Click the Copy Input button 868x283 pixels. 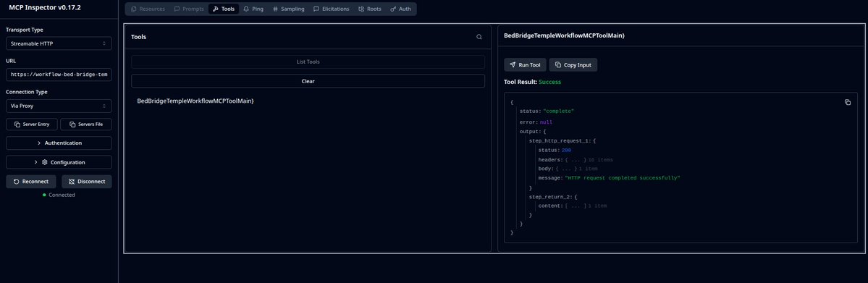573,65
